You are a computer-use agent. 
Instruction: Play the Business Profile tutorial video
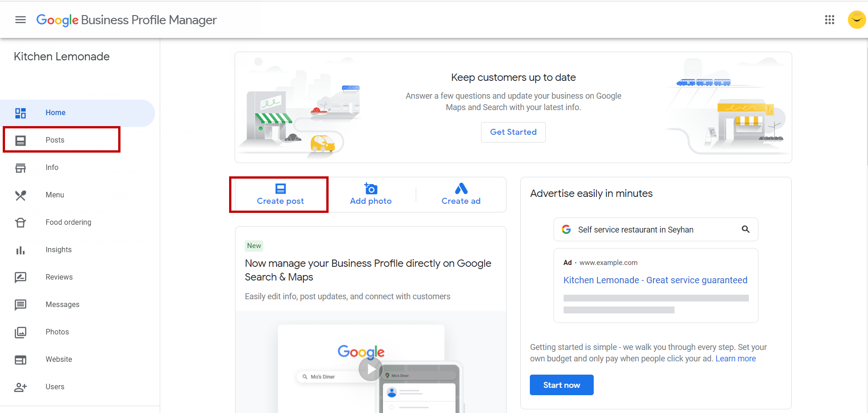tap(371, 369)
